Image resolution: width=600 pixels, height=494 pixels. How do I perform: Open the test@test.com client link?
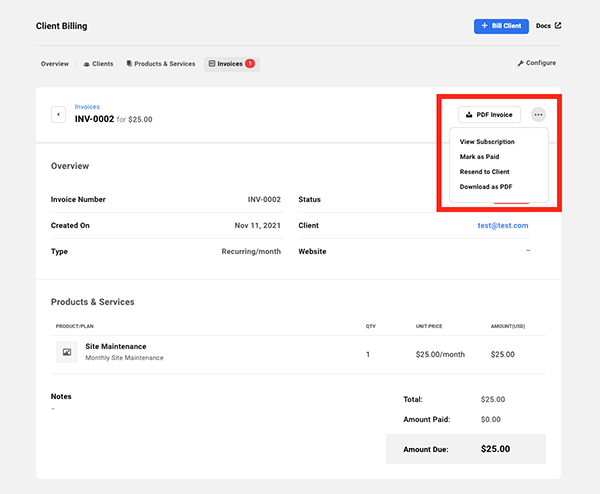503,226
